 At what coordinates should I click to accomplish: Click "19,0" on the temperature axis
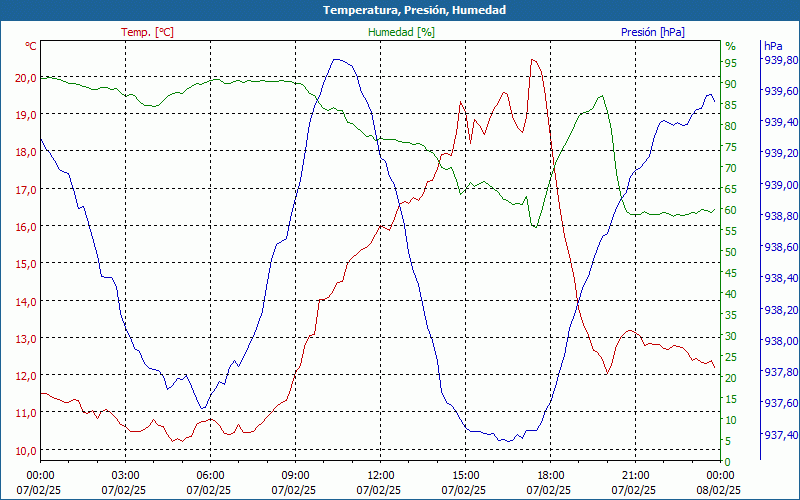coord(26,115)
